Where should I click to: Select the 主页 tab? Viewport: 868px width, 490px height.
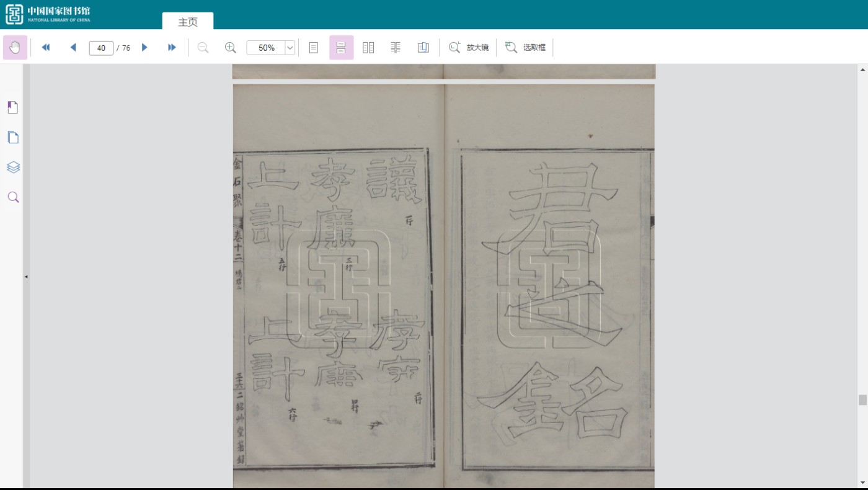(188, 22)
